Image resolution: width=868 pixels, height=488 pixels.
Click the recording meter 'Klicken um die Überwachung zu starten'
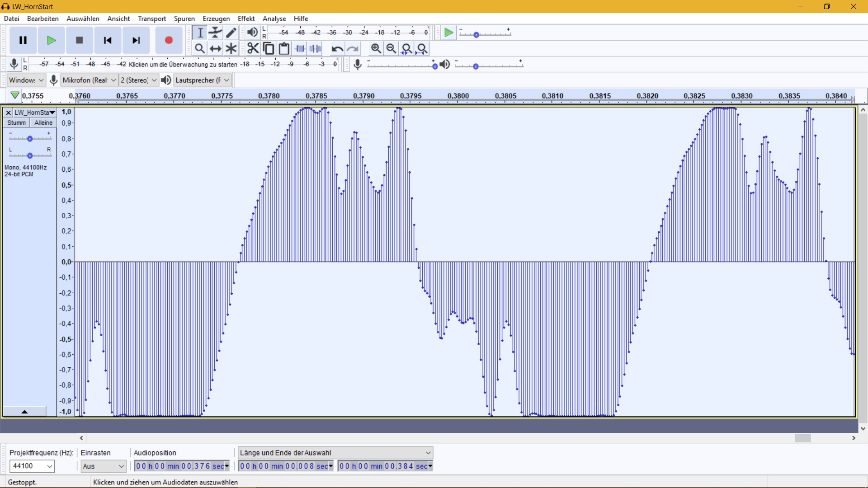coord(183,64)
